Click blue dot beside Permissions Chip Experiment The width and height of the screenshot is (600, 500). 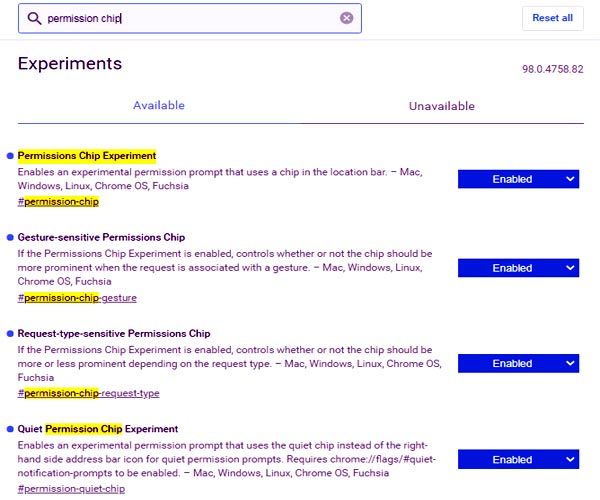coord(10,156)
